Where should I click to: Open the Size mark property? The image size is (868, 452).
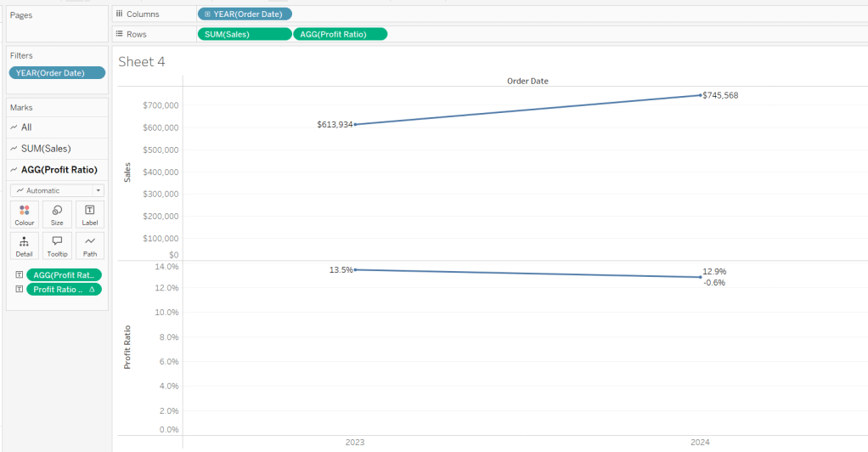click(57, 214)
